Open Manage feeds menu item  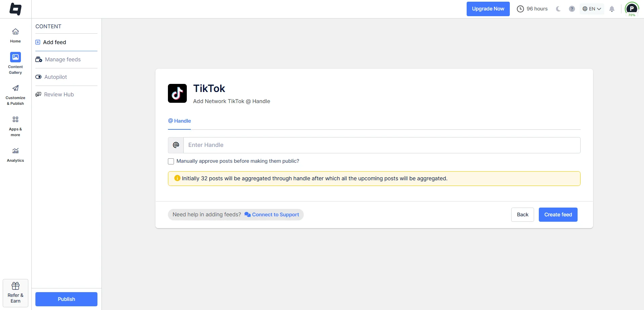tap(63, 60)
